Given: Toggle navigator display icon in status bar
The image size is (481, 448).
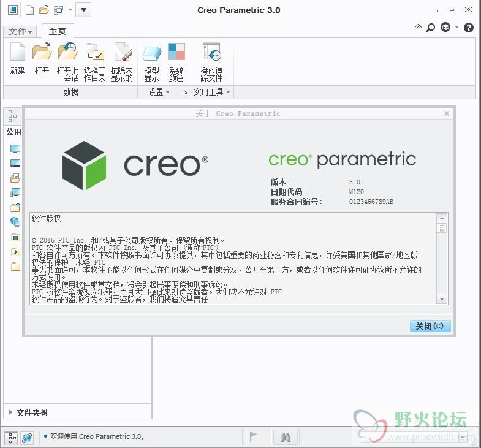Looking at the screenshot, I should [x=12, y=438].
